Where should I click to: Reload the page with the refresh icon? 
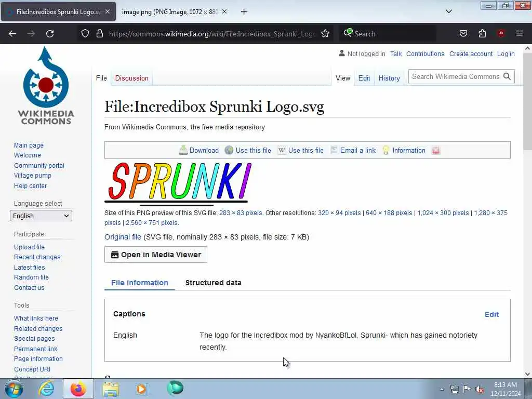click(50, 34)
